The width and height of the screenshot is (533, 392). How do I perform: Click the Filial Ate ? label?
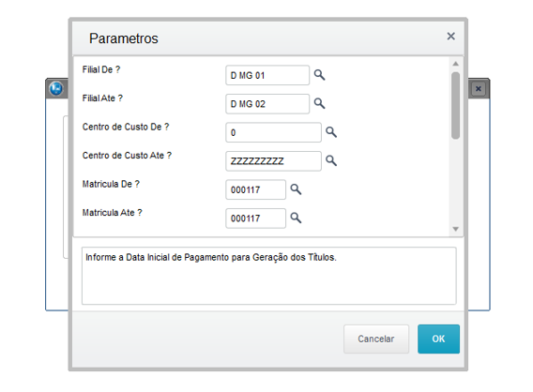[x=102, y=98]
